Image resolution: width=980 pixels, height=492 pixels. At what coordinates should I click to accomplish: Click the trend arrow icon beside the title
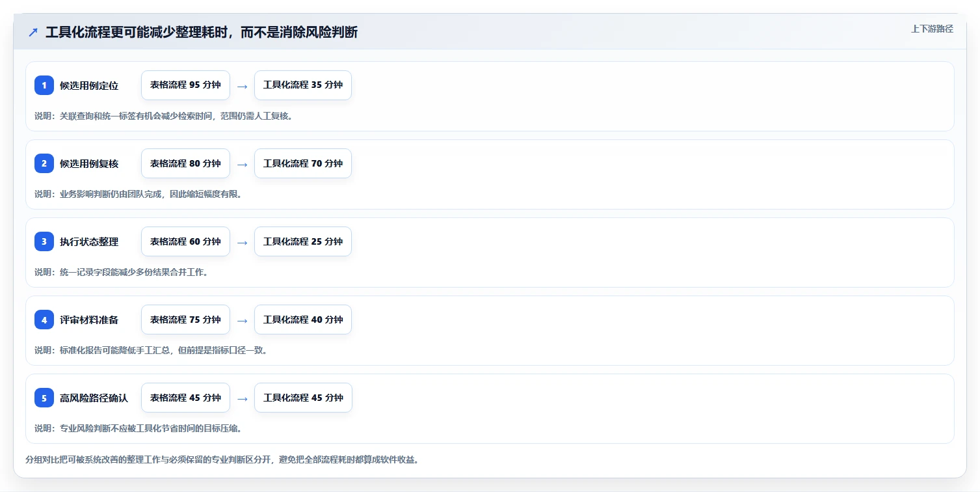tap(33, 33)
